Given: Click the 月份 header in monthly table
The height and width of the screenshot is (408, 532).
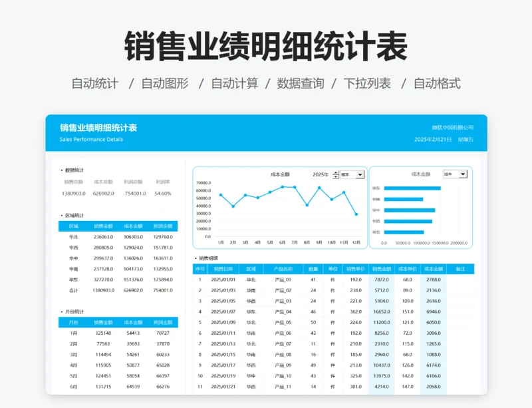Looking at the screenshot, I should coord(74,322).
